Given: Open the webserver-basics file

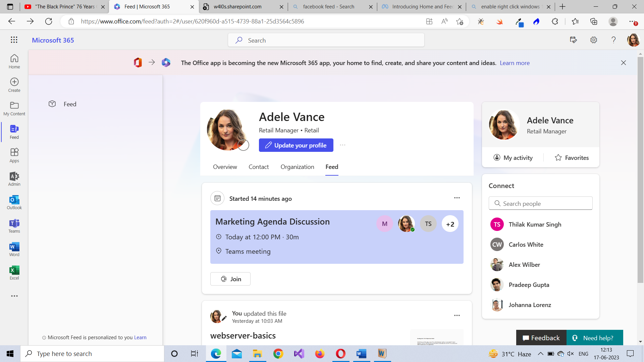Looking at the screenshot, I should 243,336.
